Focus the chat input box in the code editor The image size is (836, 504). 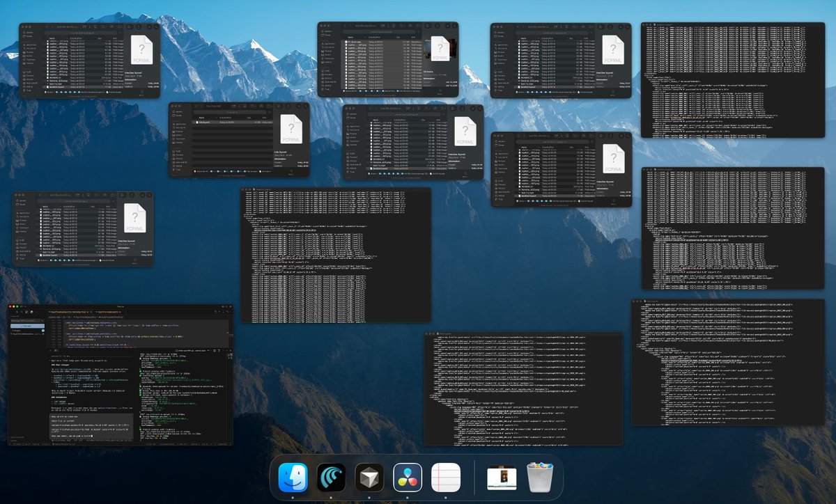point(91,426)
